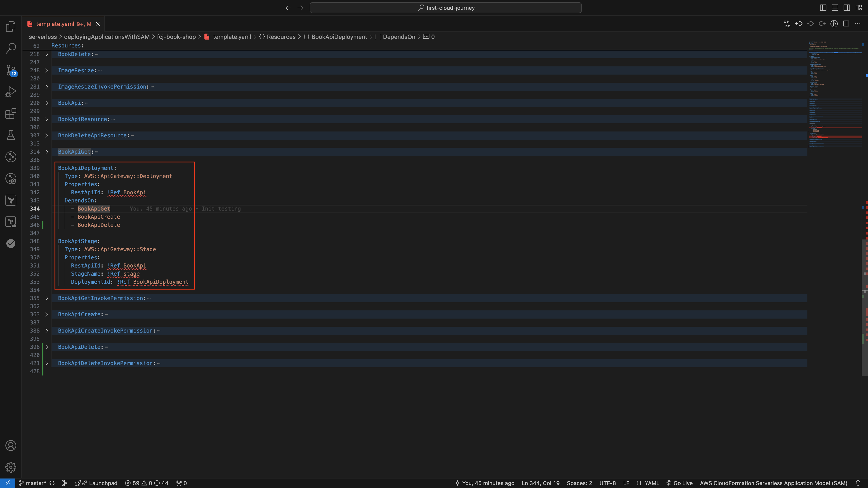Image resolution: width=868 pixels, height=488 pixels.
Task: Open the Run and Debug view
Action: pyautogui.click(x=11, y=91)
